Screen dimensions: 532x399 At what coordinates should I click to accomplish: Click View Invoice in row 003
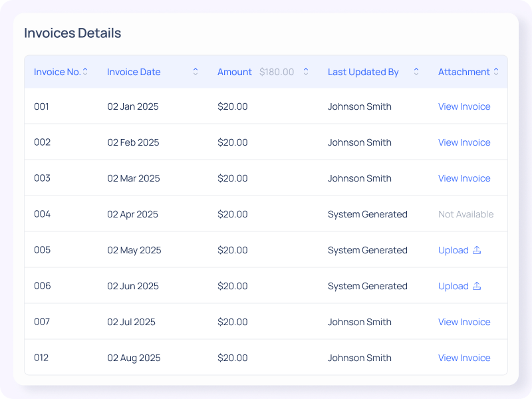tap(464, 179)
